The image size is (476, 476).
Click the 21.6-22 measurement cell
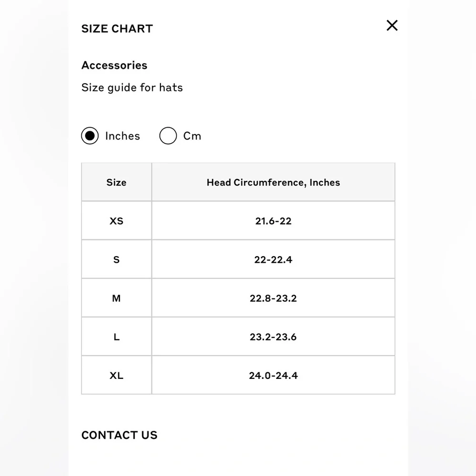273,221
